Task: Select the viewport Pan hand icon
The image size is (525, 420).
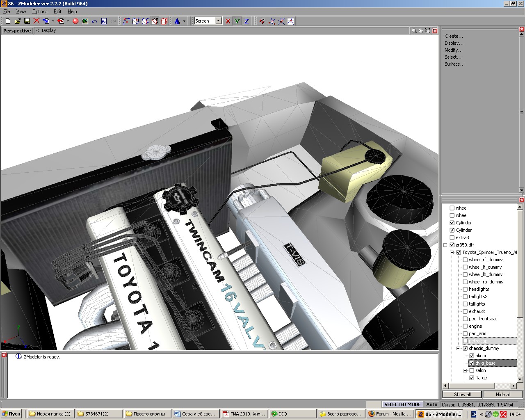Action: (x=421, y=31)
